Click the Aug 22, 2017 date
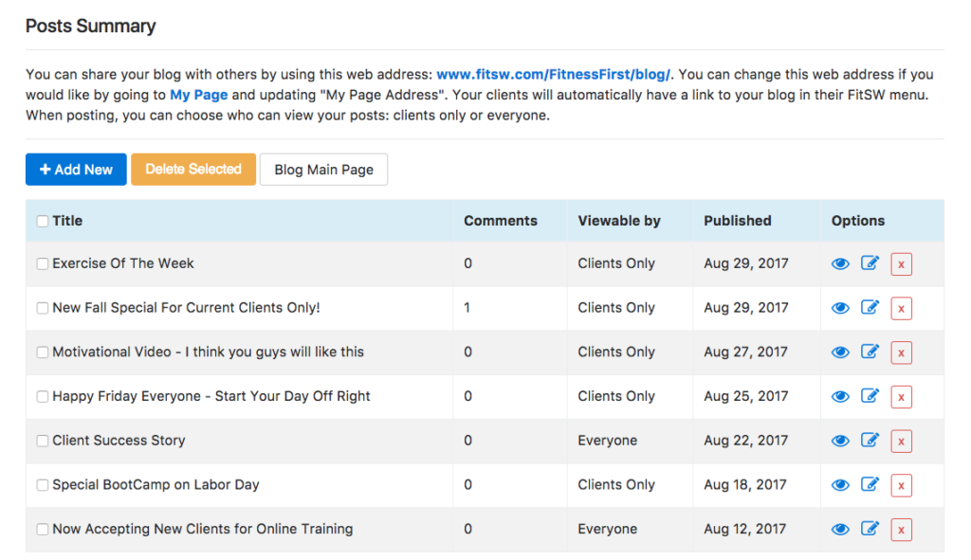971x560 pixels. coord(745,441)
